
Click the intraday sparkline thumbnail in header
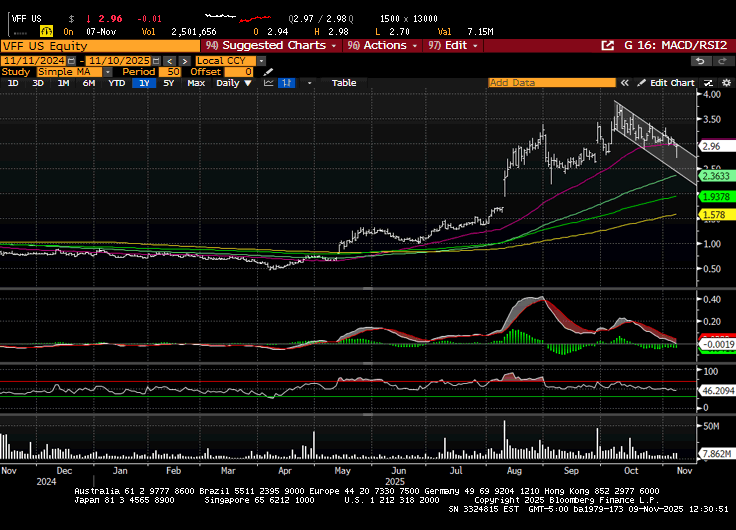(x=238, y=18)
